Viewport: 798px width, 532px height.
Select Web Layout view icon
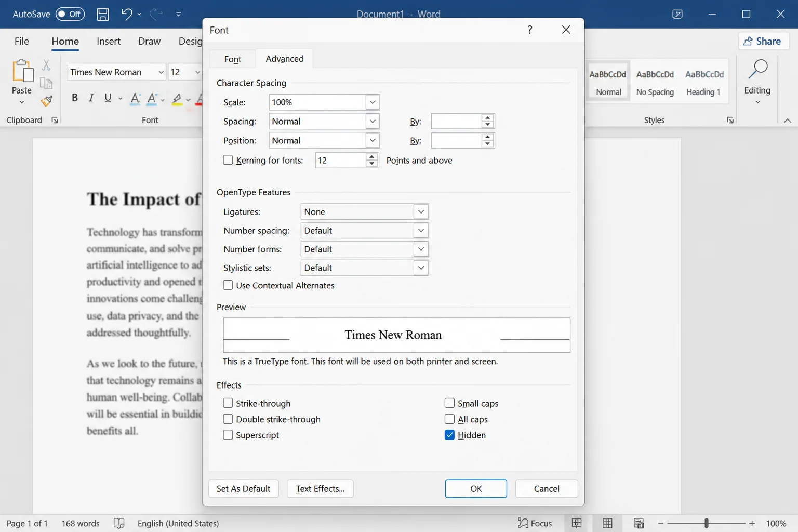639,523
